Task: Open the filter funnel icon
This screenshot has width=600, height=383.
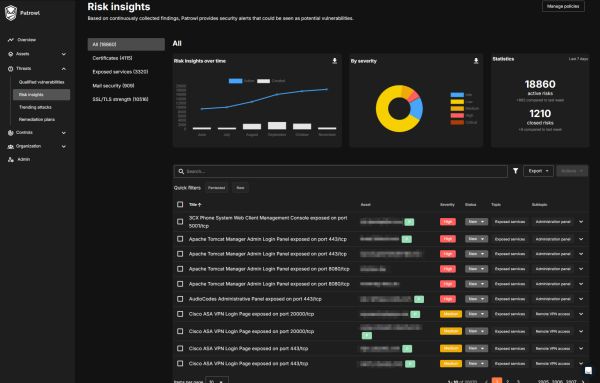Action: [515, 171]
